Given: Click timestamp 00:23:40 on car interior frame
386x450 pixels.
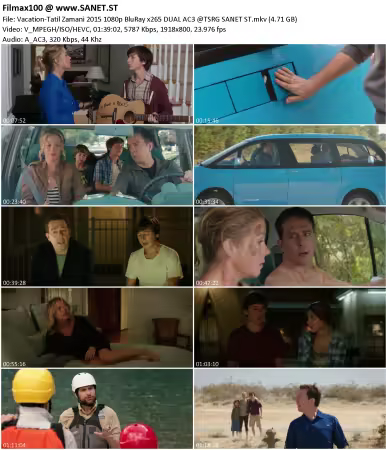Looking at the screenshot, I should tap(14, 202).
